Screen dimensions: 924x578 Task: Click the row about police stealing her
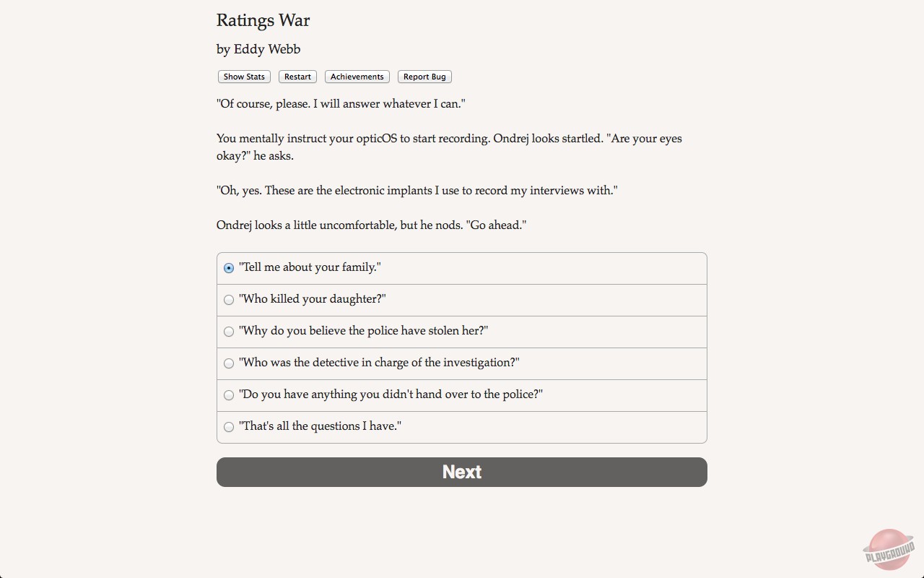coord(461,331)
